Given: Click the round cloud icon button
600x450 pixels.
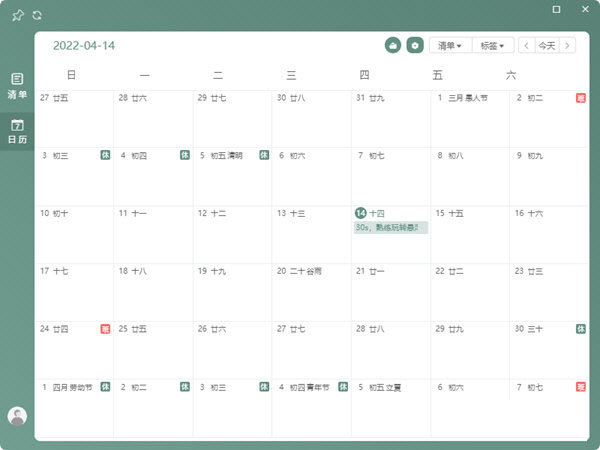Looking at the screenshot, I should [x=393, y=45].
